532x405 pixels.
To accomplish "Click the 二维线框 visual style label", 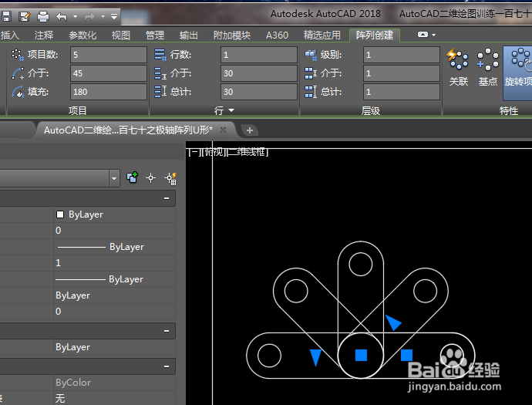I will [x=247, y=152].
